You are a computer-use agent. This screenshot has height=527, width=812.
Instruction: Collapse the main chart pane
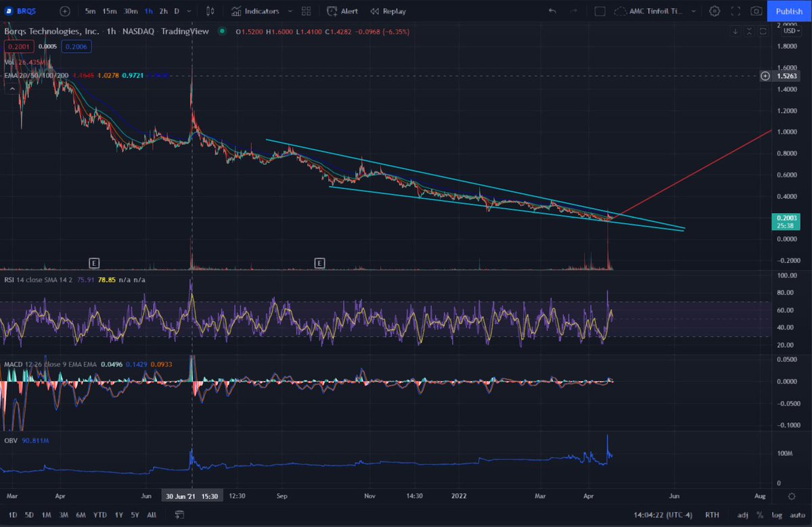click(x=750, y=32)
